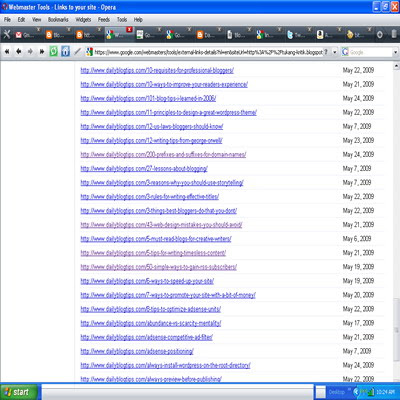Open the Edit menu
Viewport: 400px width, 400px height.
pos(21,20)
